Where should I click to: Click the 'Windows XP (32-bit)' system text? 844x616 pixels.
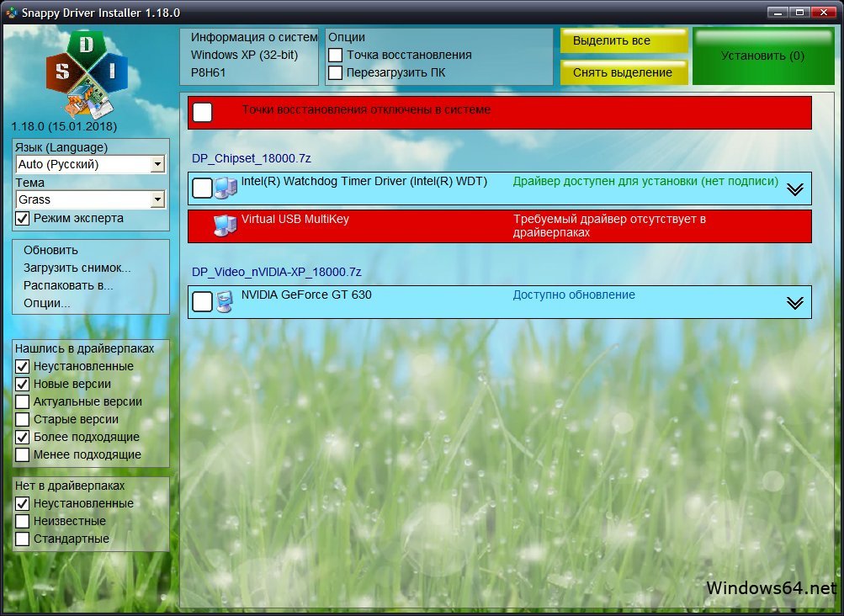tap(244, 55)
